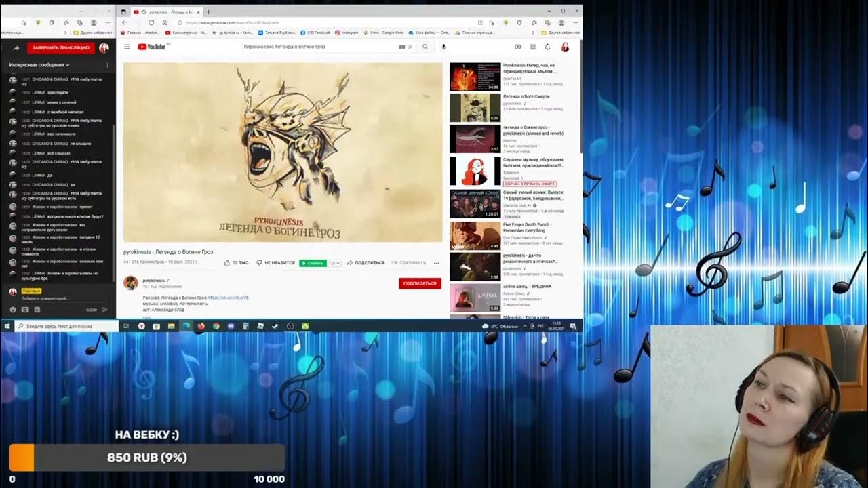Viewport: 868px width, 488px height.
Task: Switch to the pyrokinesis browser tab
Action: (x=166, y=12)
